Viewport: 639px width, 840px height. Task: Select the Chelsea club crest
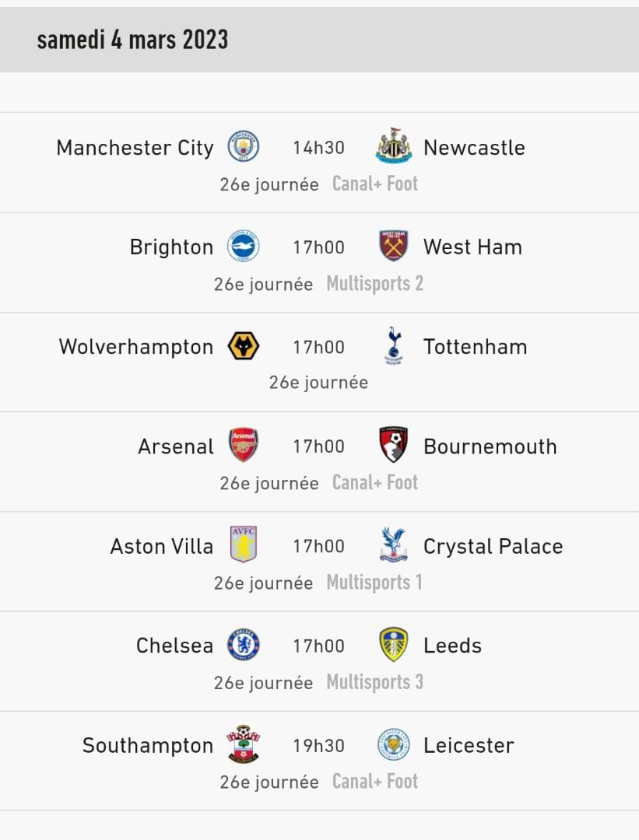click(244, 645)
